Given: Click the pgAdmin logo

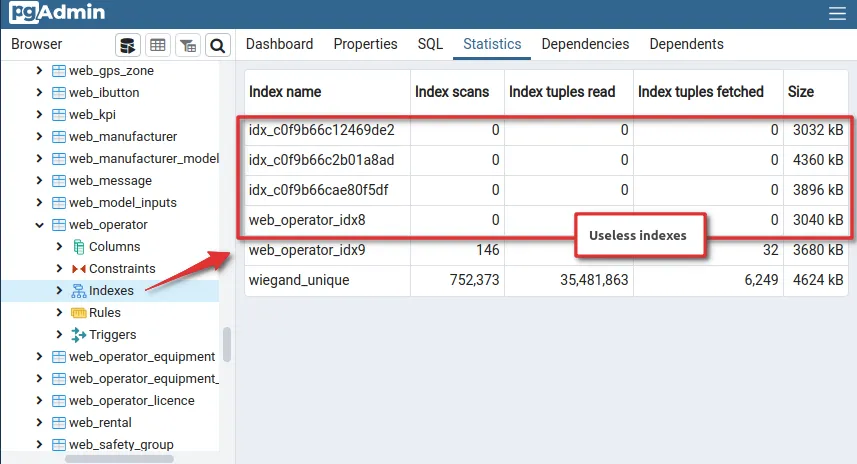Looking at the screenshot, I should pyautogui.click(x=57, y=12).
